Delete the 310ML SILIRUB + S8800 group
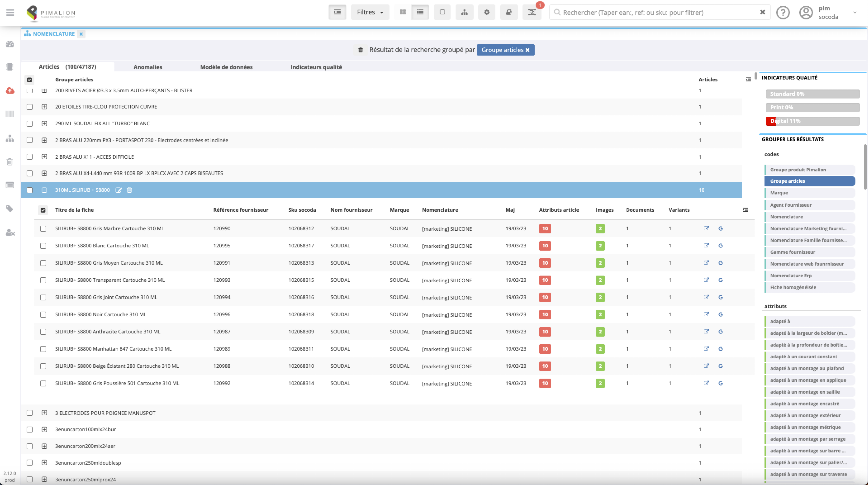This screenshot has width=868, height=485. pos(129,190)
